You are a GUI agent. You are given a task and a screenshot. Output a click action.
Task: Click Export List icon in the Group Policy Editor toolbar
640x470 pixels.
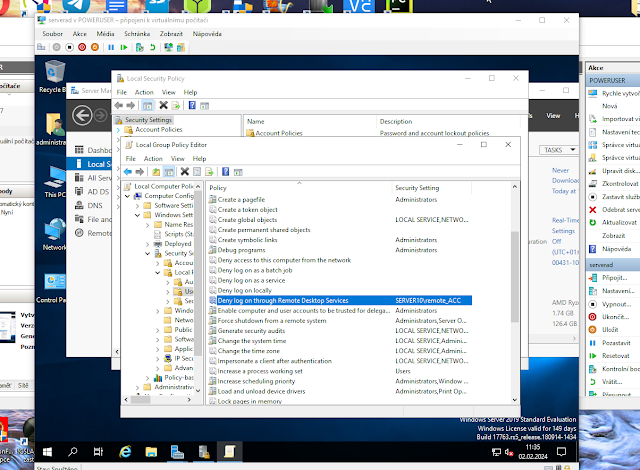pyautogui.click(x=209, y=172)
